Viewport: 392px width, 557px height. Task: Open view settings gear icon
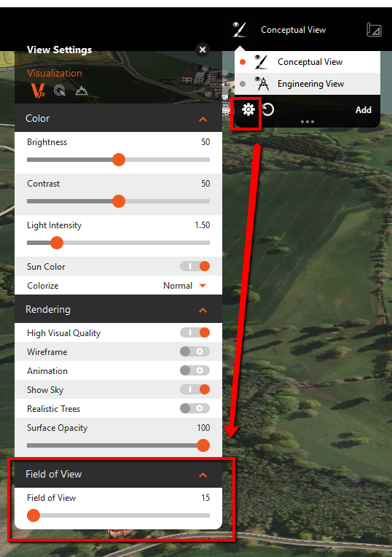click(248, 109)
